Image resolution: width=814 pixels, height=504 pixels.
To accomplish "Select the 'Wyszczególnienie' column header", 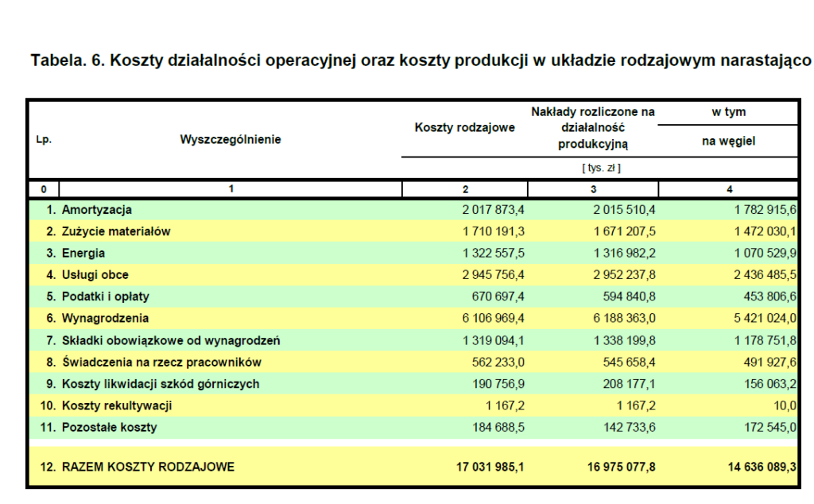I will pyautogui.click(x=231, y=140).
